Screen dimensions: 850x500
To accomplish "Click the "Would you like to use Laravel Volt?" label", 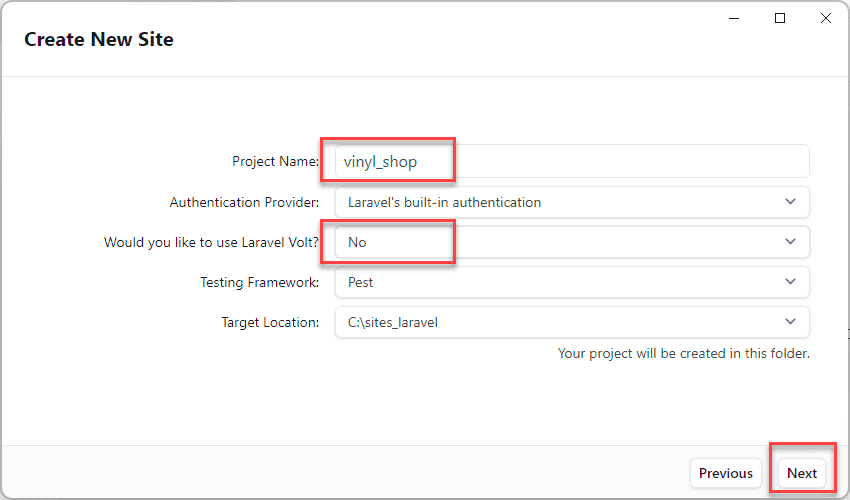I will point(211,242).
